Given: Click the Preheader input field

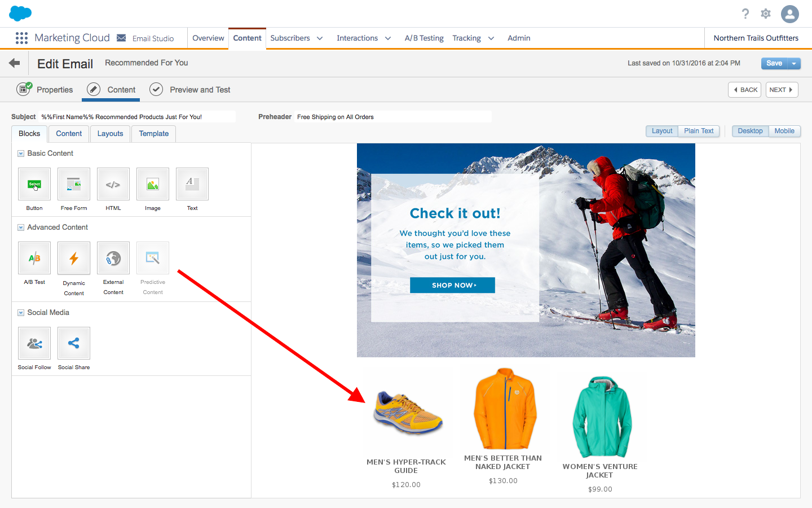Looking at the screenshot, I should [x=393, y=117].
